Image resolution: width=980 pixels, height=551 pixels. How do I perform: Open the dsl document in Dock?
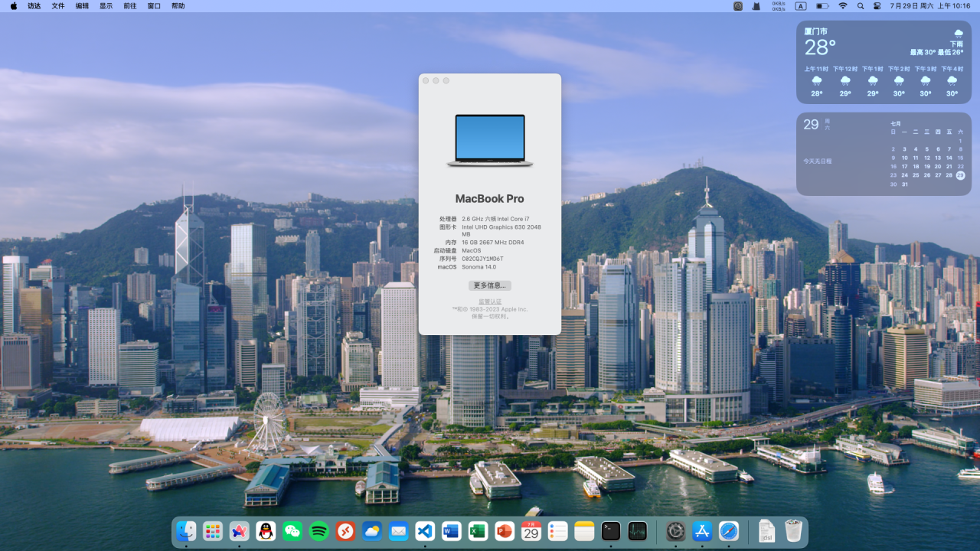[x=766, y=531]
